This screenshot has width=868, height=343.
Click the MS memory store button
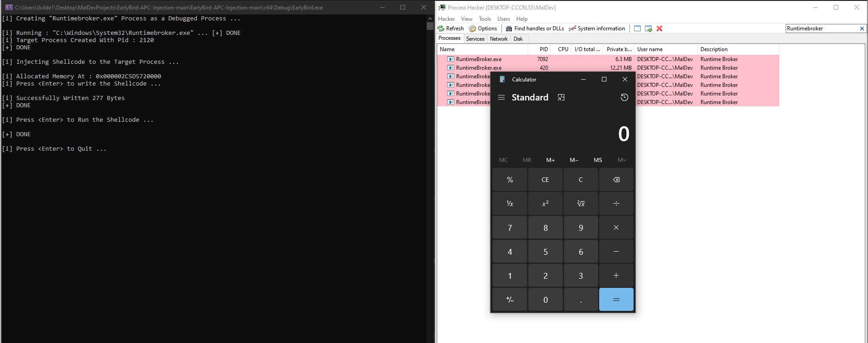pyautogui.click(x=598, y=160)
